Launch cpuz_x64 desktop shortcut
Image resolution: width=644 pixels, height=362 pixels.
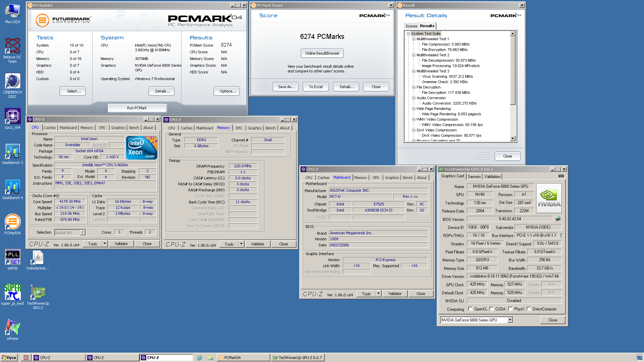(x=12, y=118)
